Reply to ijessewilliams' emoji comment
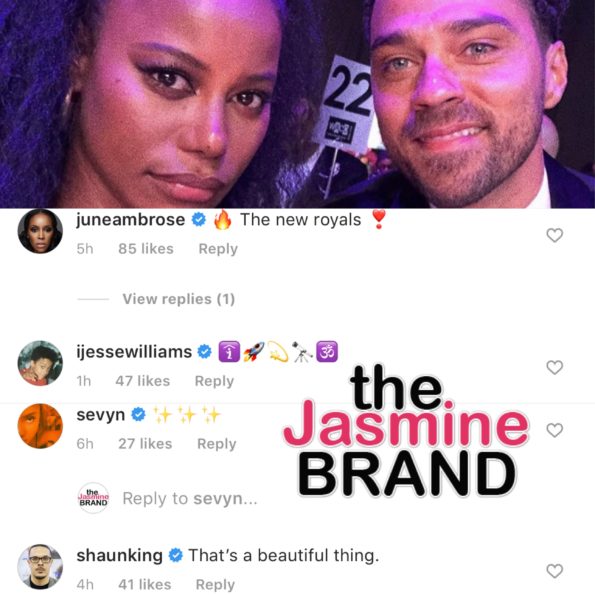595x595 pixels. coord(214,381)
